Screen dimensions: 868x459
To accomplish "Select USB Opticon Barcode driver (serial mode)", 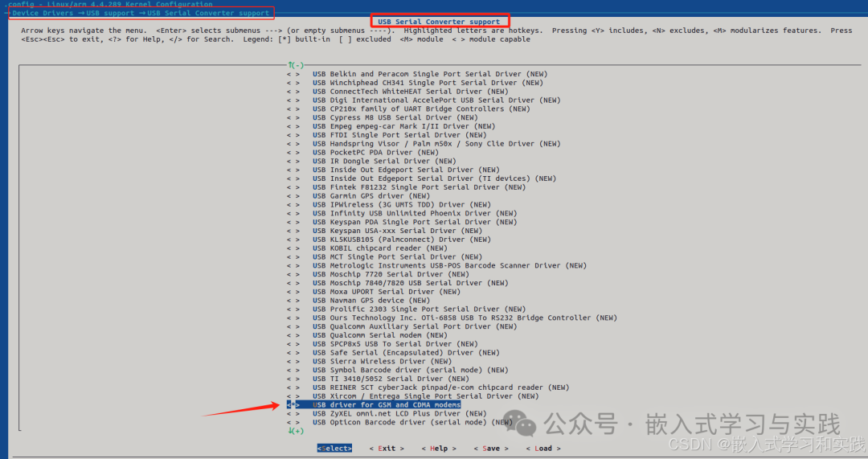I will [399, 422].
